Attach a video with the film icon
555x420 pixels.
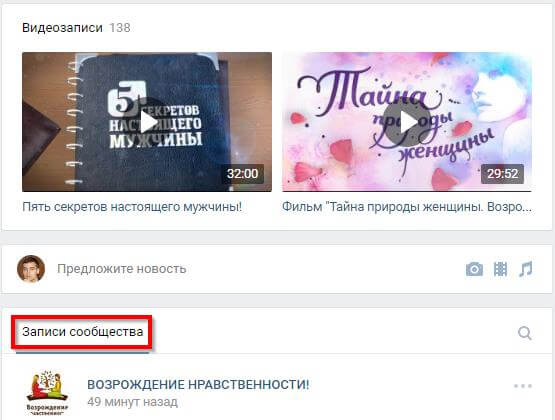[x=500, y=269]
